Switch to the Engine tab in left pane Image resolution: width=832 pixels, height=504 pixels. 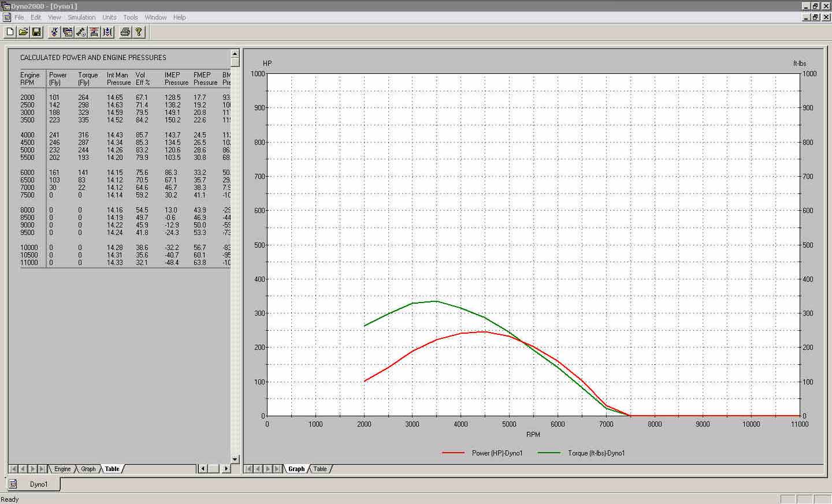[62, 469]
